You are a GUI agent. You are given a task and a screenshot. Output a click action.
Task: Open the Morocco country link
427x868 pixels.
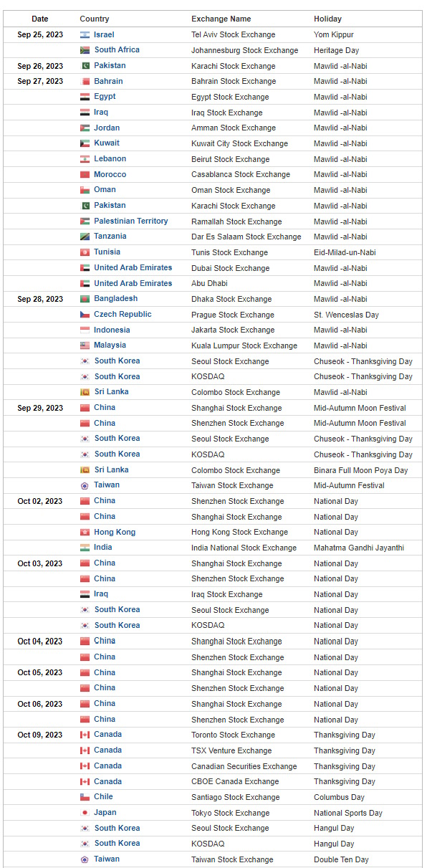click(x=110, y=174)
